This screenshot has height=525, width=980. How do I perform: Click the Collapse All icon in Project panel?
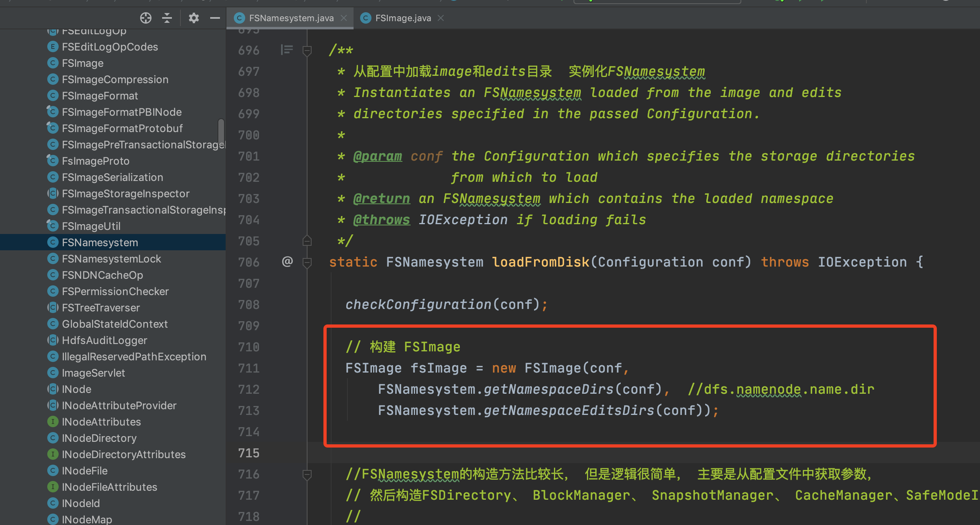coord(167,18)
